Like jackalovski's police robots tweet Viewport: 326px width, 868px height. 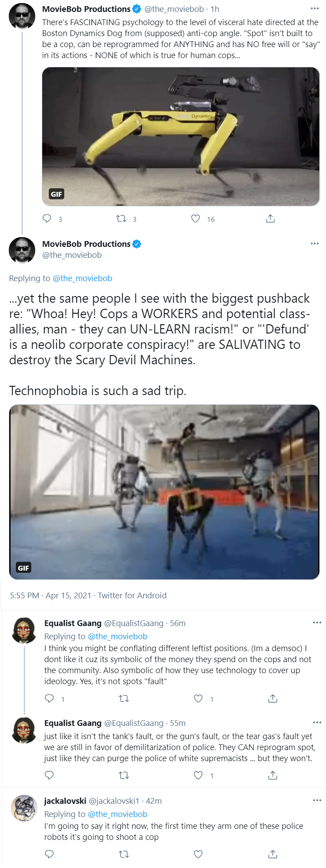pyautogui.click(x=198, y=854)
